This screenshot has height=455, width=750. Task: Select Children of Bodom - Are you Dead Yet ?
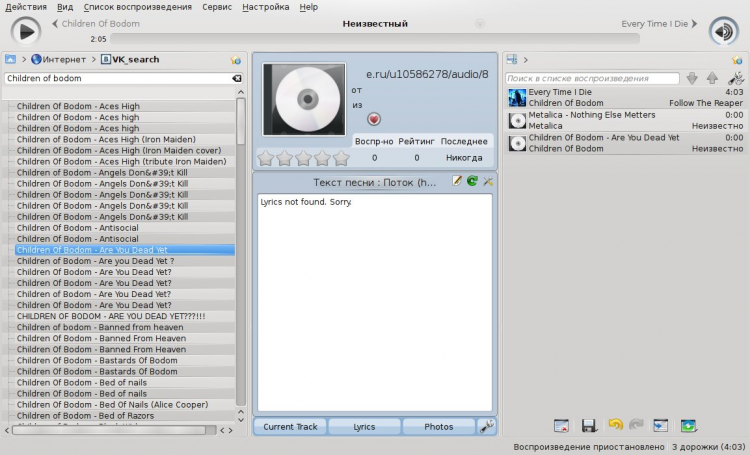pos(95,261)
